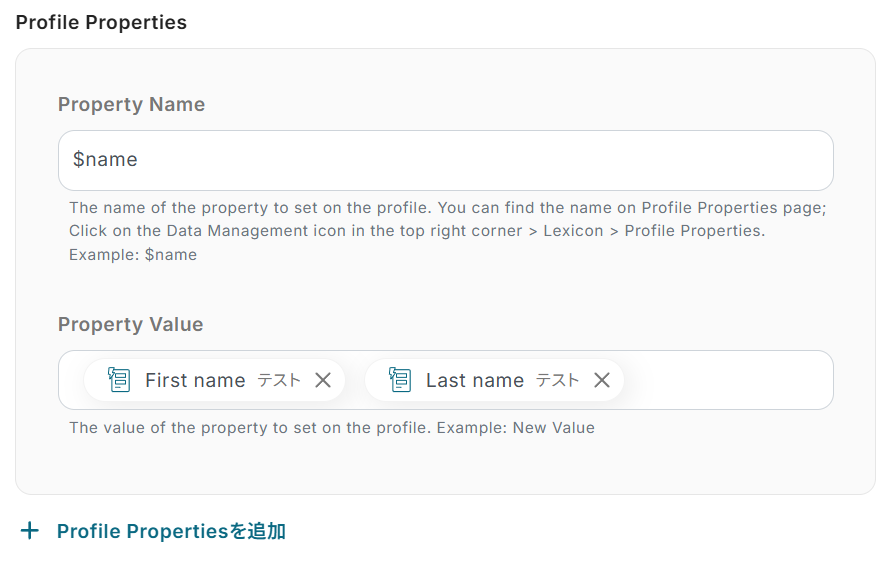Remove the Last name chip

tap(602, 380)
